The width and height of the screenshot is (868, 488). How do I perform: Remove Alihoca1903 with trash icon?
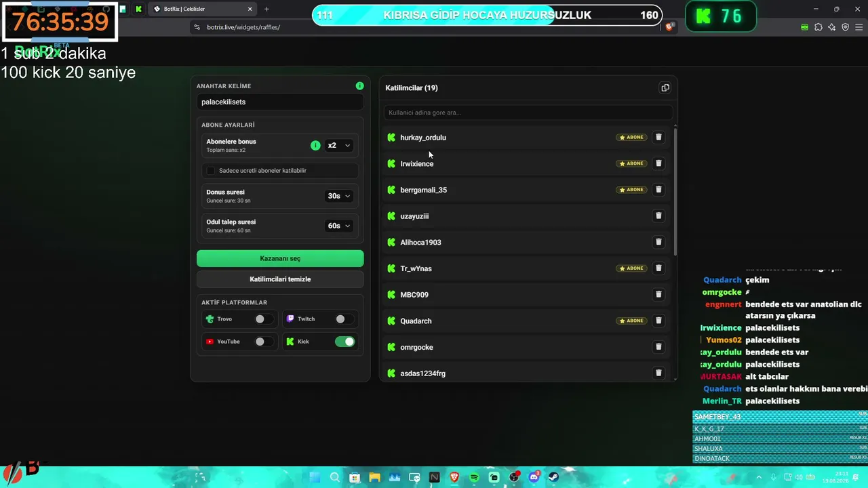(658, 242)
